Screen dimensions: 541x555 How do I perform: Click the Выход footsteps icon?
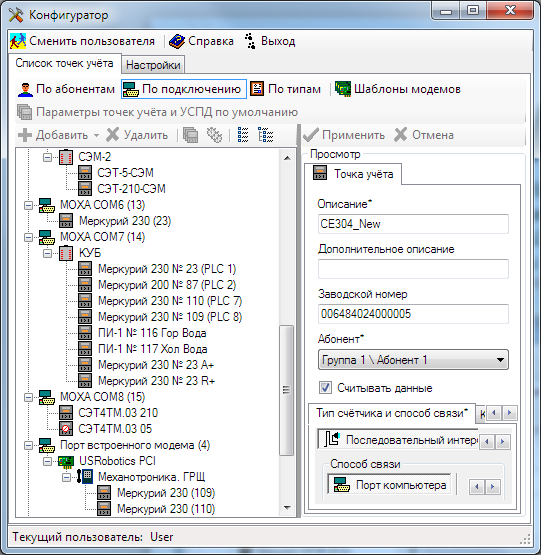(250, 41)
